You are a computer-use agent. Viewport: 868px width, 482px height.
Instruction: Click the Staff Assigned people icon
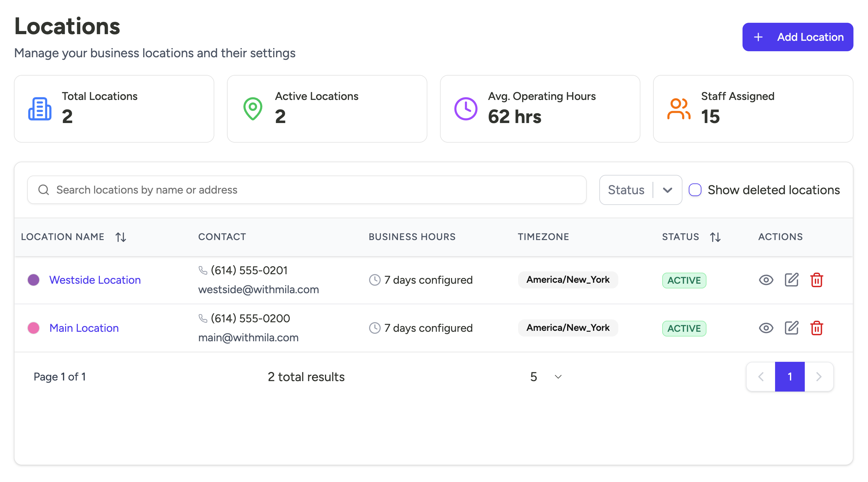pos(679,109)
